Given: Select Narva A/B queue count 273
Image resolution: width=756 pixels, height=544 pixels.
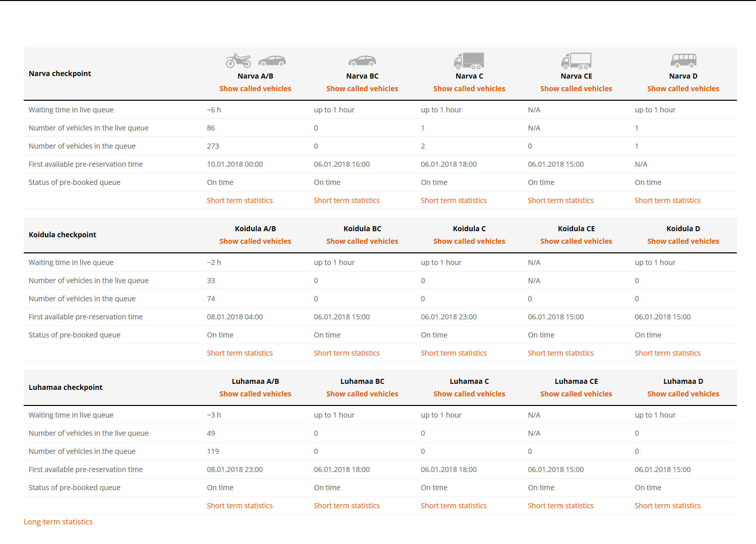Looking at the screenshot, I should tap(213, 146).
